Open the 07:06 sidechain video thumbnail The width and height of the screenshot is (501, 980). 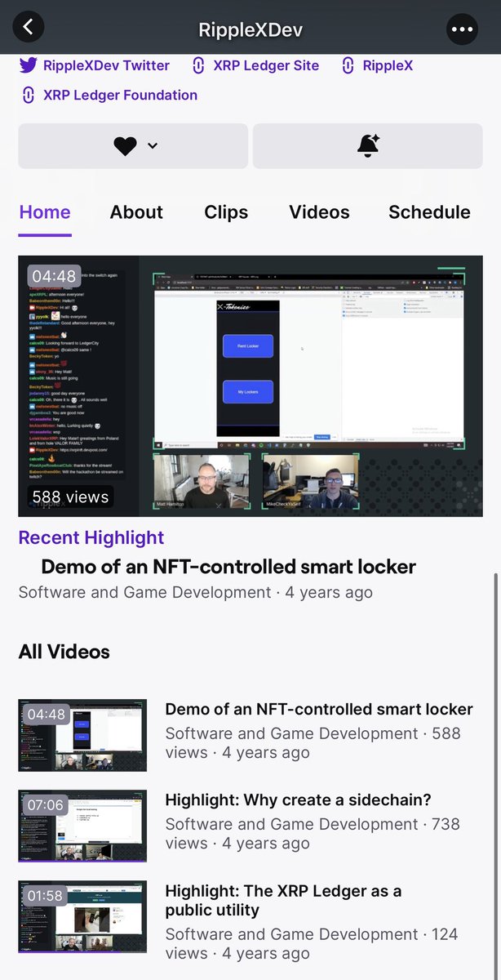(x=82, y=826)
